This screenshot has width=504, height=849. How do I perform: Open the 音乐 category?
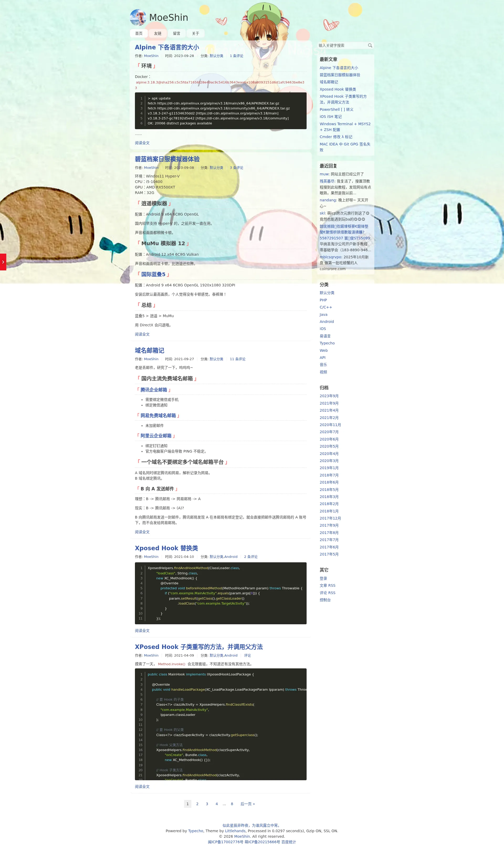click(323, 365)
